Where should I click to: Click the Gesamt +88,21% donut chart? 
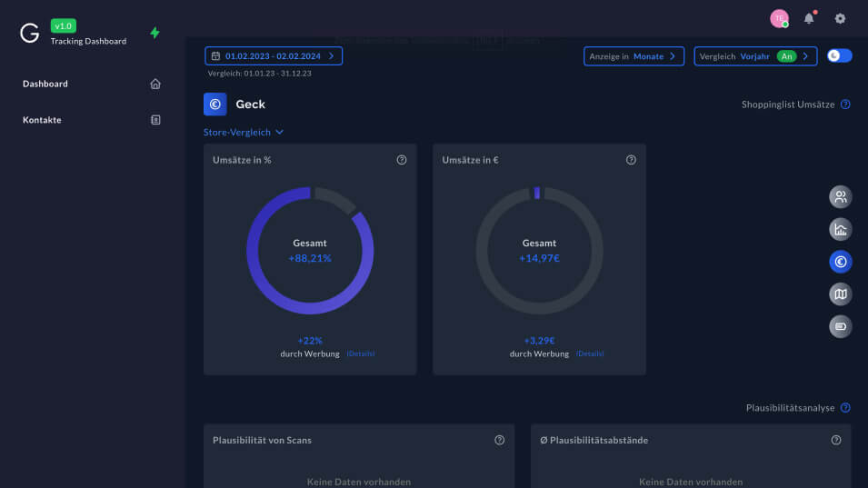310,251
